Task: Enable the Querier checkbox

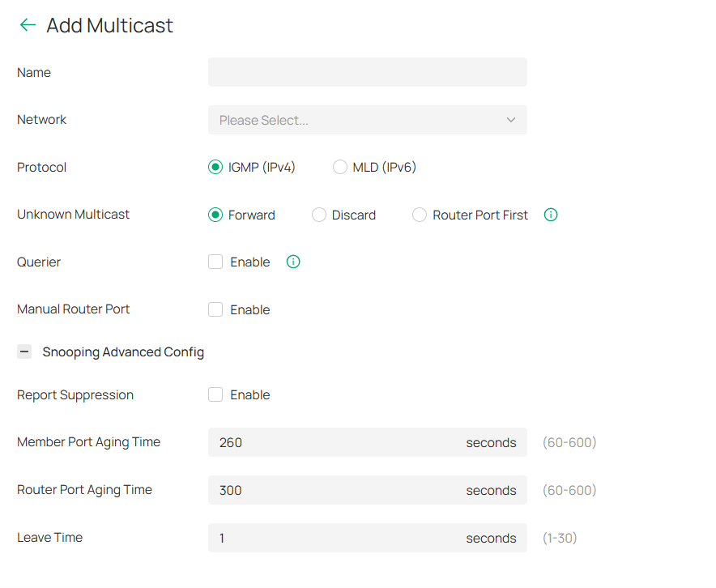Action: [x=215, y=262]
